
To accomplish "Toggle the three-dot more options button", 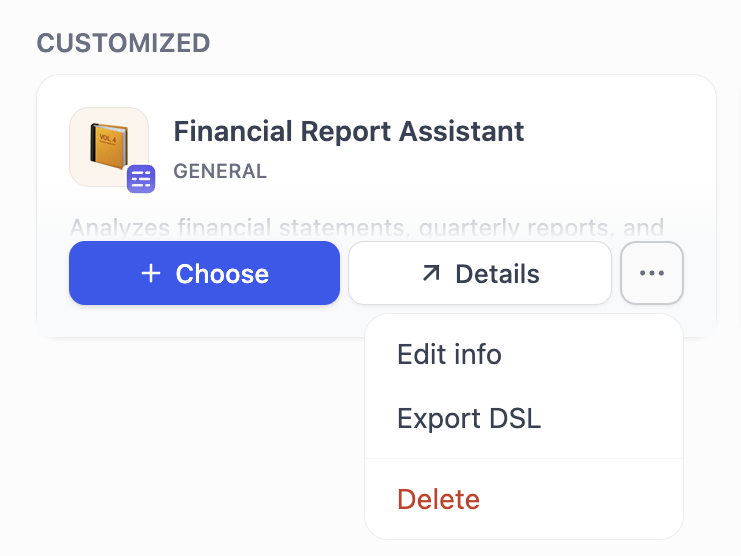I will [x=652, y=273].
